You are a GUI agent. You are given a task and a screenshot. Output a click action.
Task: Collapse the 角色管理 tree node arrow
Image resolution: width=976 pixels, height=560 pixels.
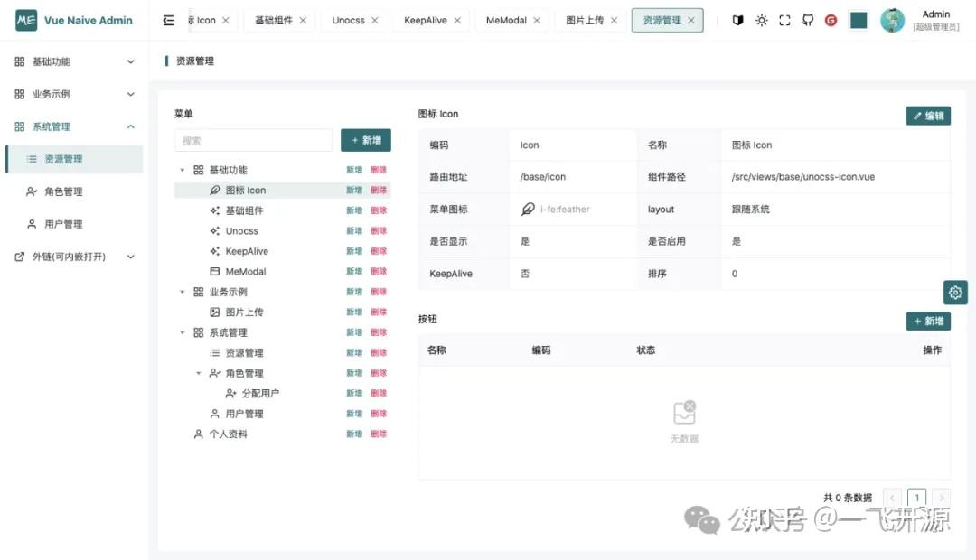199,373
